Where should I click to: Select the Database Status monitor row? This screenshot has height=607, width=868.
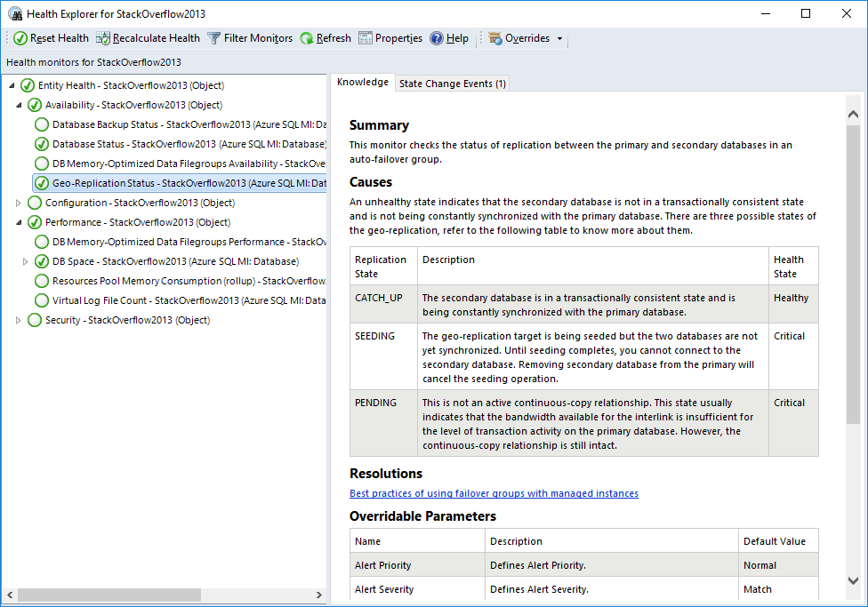[180, 145]
